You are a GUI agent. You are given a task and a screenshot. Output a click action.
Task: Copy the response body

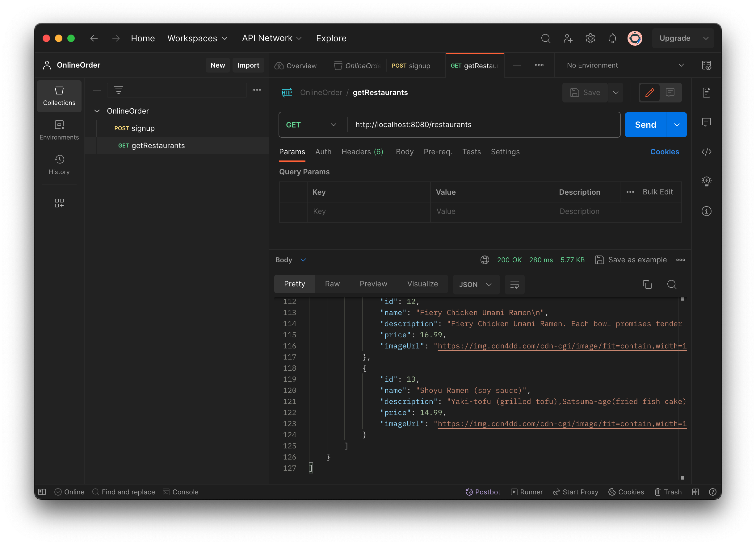coord(647,285)
